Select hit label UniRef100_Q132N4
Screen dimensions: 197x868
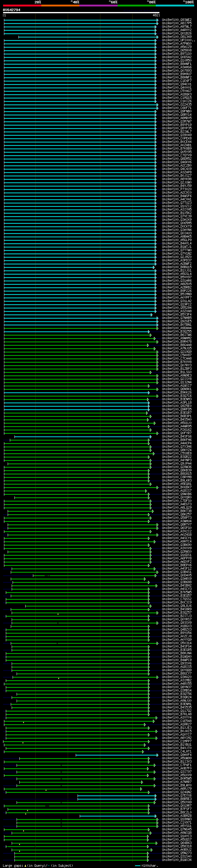point(177,382)
